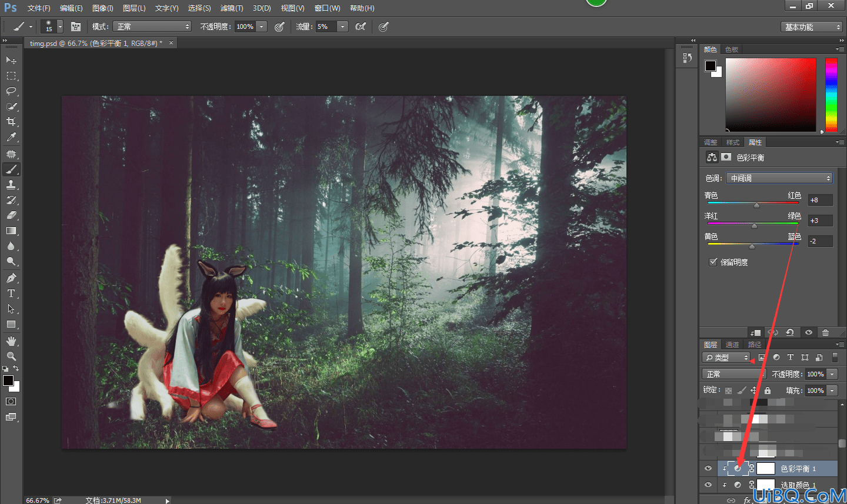Open the history panel icon in dock
The width and height of the screenshot is (847, 504).
[686, 58]
